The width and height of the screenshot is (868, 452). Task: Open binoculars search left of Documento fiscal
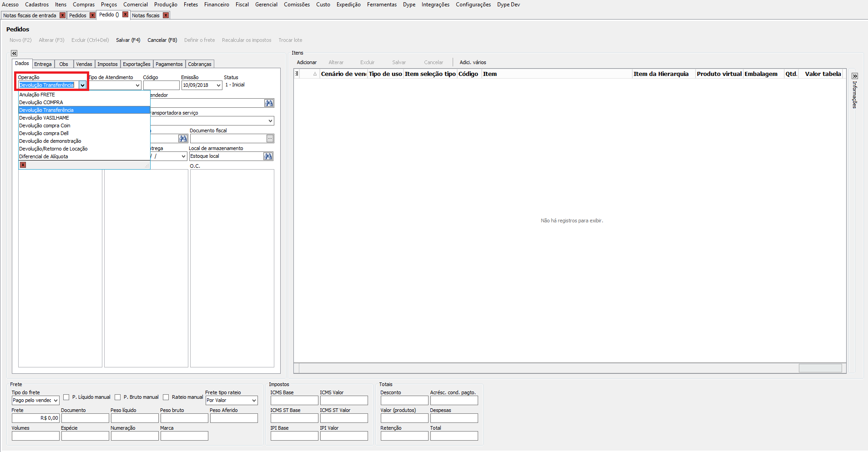[x=183, y=139]
